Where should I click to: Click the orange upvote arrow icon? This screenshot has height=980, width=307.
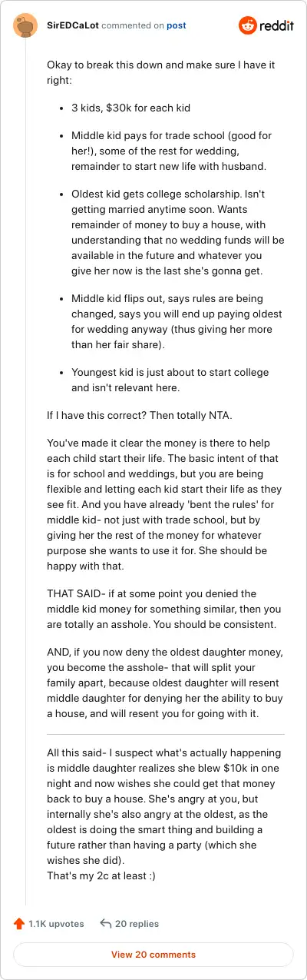click(18, 923)
